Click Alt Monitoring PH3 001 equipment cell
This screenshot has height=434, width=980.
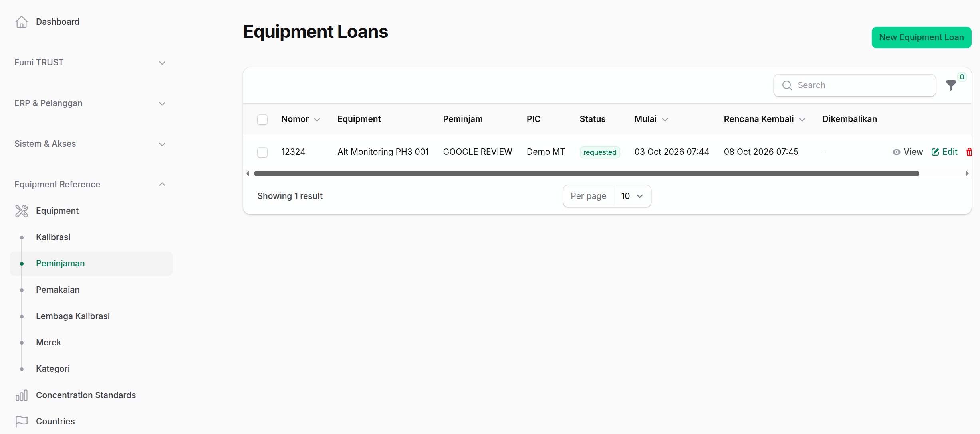(x=383, y=152)
